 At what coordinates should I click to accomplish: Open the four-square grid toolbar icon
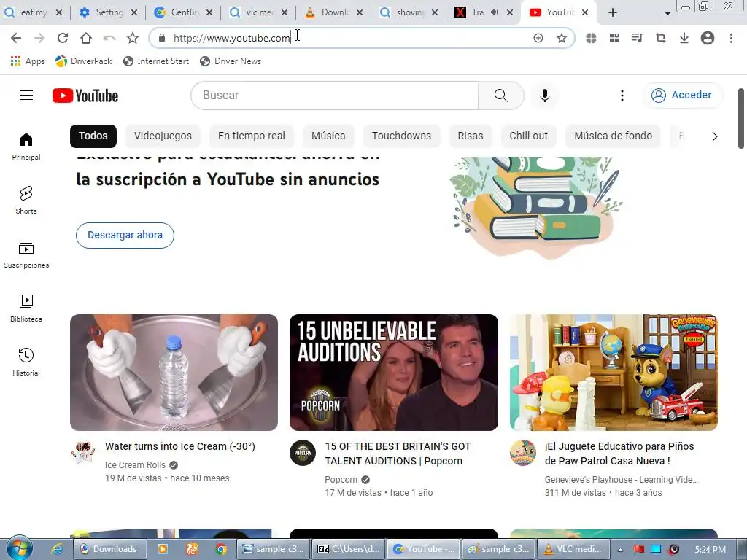pyautogui.click(x=614, y=38)
